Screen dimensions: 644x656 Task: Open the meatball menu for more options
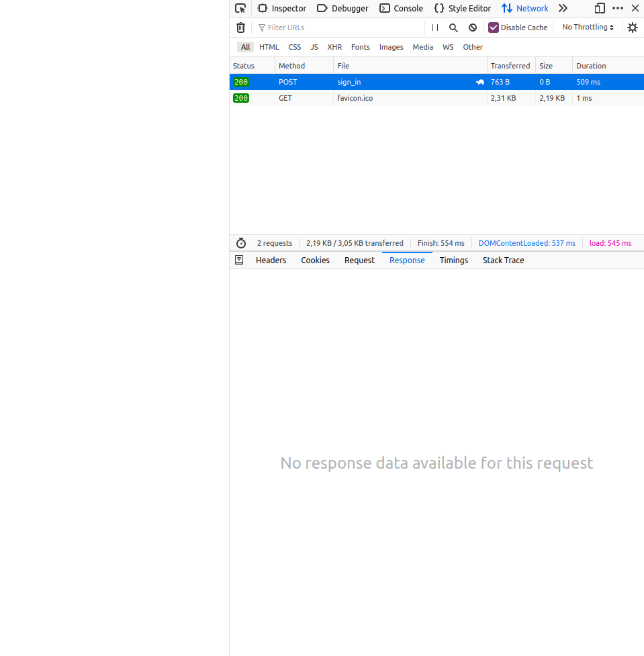[617, 8]
